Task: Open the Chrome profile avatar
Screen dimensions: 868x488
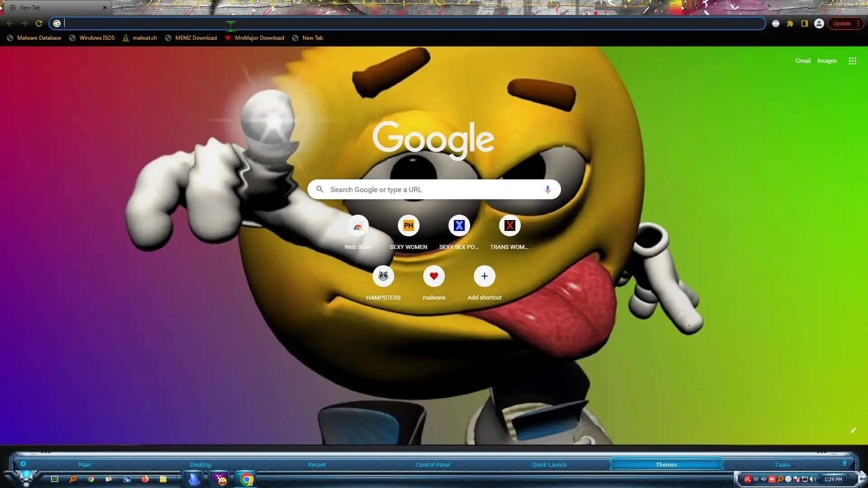Action: pyautogui.click(x=819, y=23)
